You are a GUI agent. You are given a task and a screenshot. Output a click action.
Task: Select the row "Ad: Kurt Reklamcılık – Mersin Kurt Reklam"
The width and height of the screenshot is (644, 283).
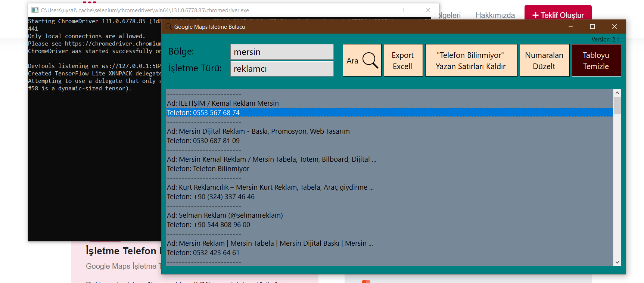(389, 187)
